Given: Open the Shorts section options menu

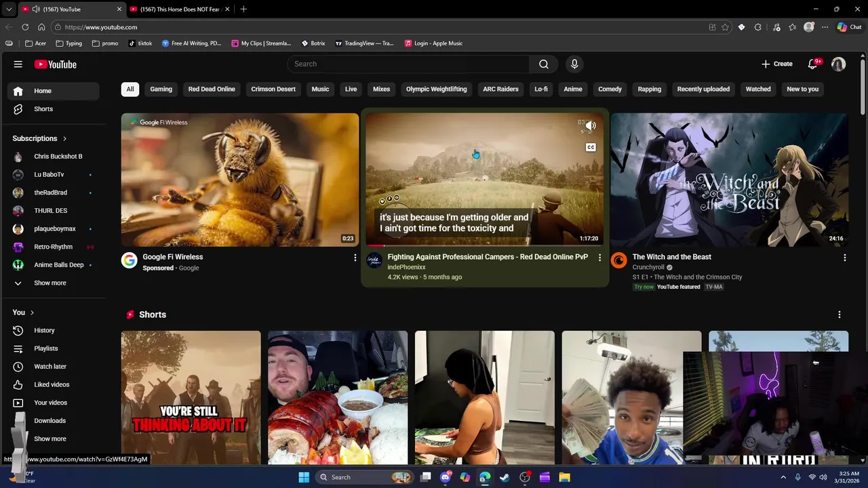Looking at the screenshot, I should coord(840,314).
